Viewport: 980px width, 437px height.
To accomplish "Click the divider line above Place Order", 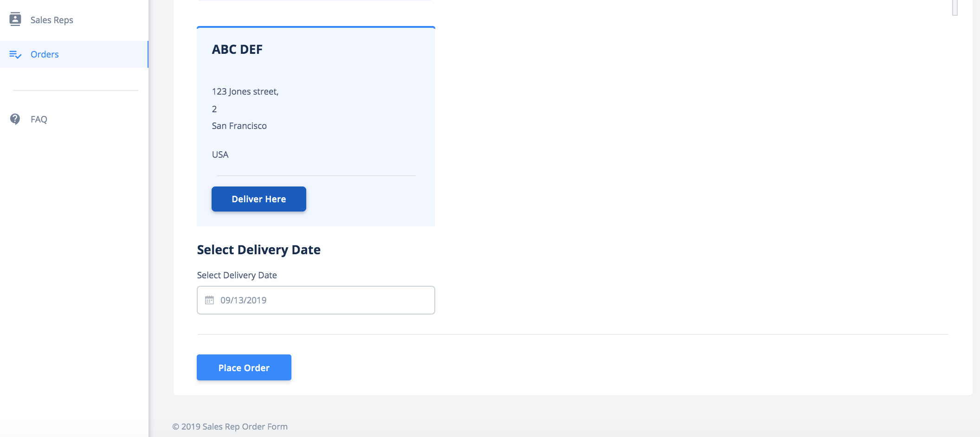I will [573, 334].
